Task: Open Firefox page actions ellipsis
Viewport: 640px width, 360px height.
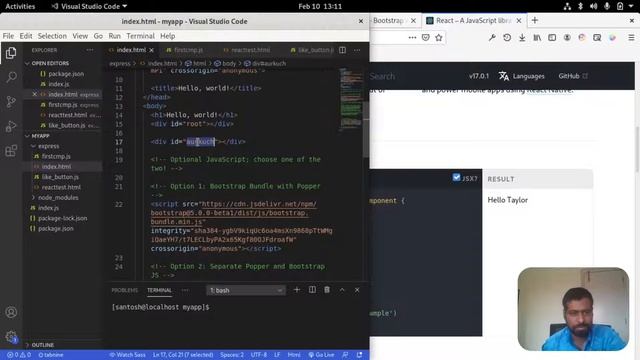Action: coord(412,38)
